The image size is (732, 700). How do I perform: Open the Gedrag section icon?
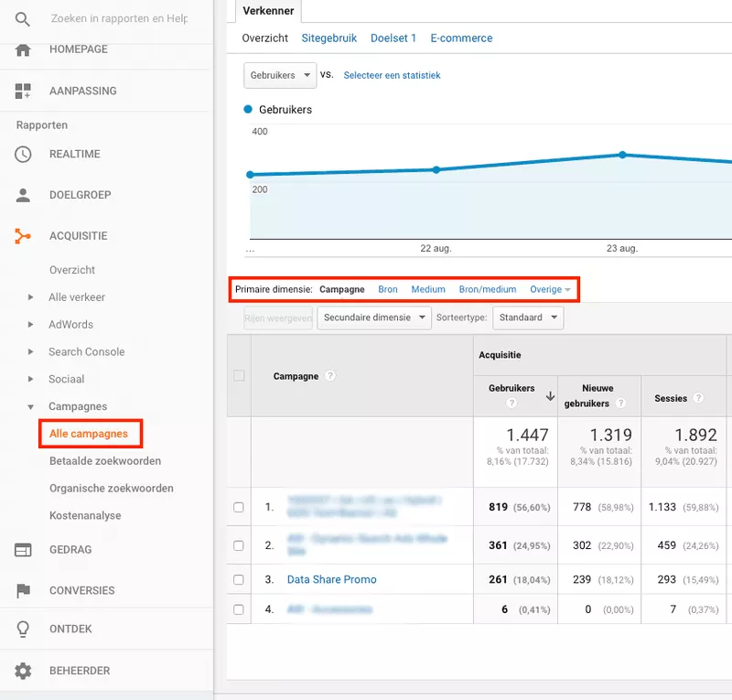pos(24,550)
